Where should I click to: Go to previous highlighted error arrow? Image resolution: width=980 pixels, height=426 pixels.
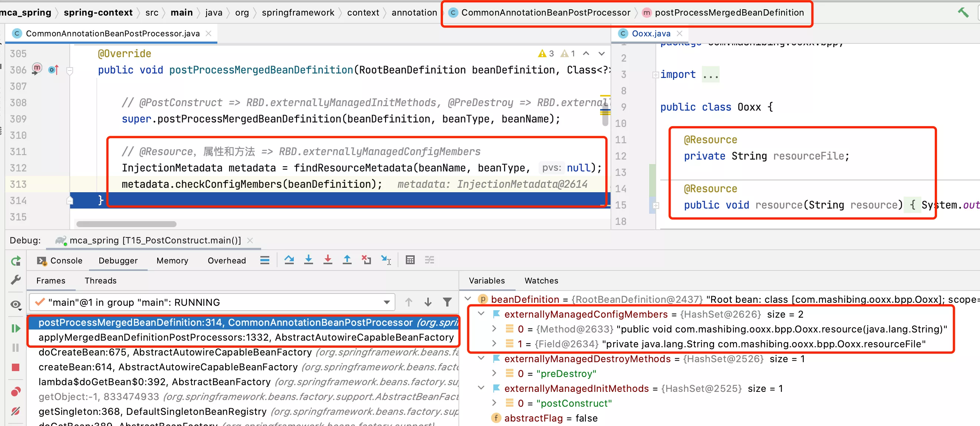pyautogui.click(x=586, y=53)
